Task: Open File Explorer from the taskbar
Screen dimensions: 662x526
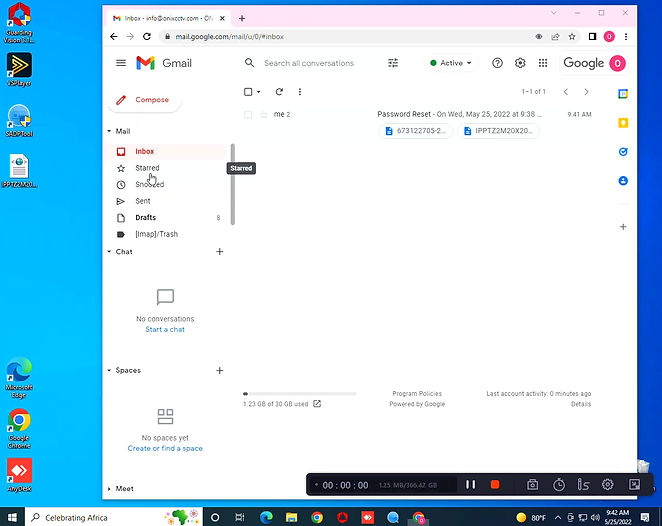Action: [292, 517]
